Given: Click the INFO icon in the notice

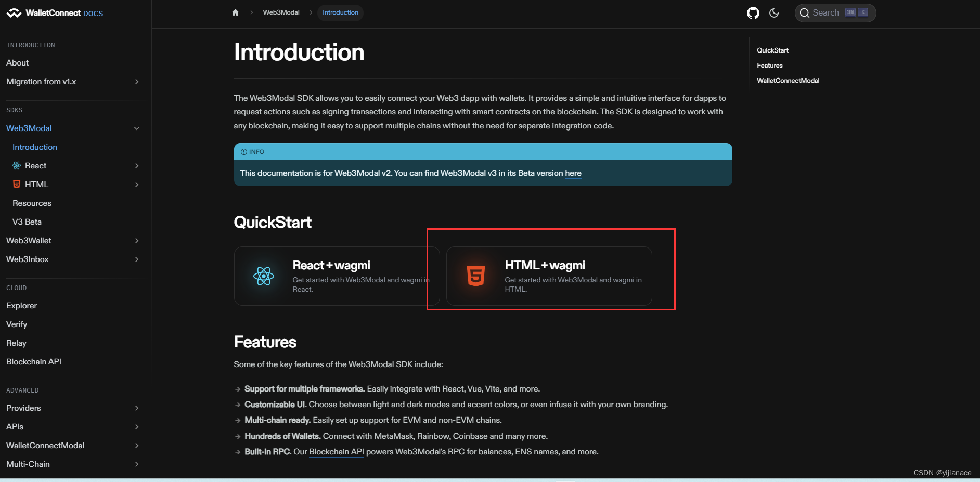Looking at the screenshot, I should [244, 152].
